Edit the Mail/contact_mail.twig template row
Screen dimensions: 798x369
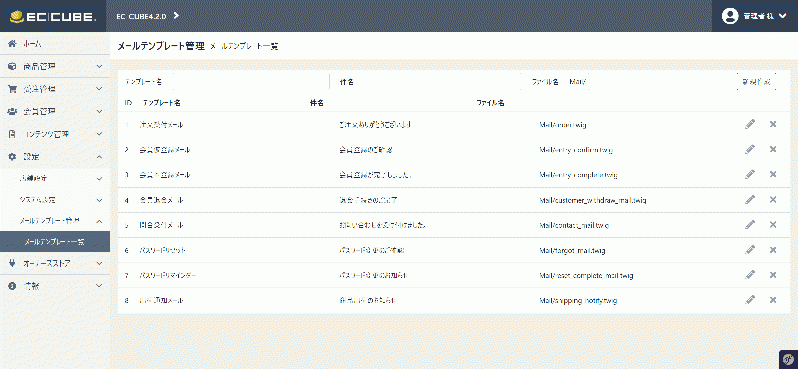750,224
